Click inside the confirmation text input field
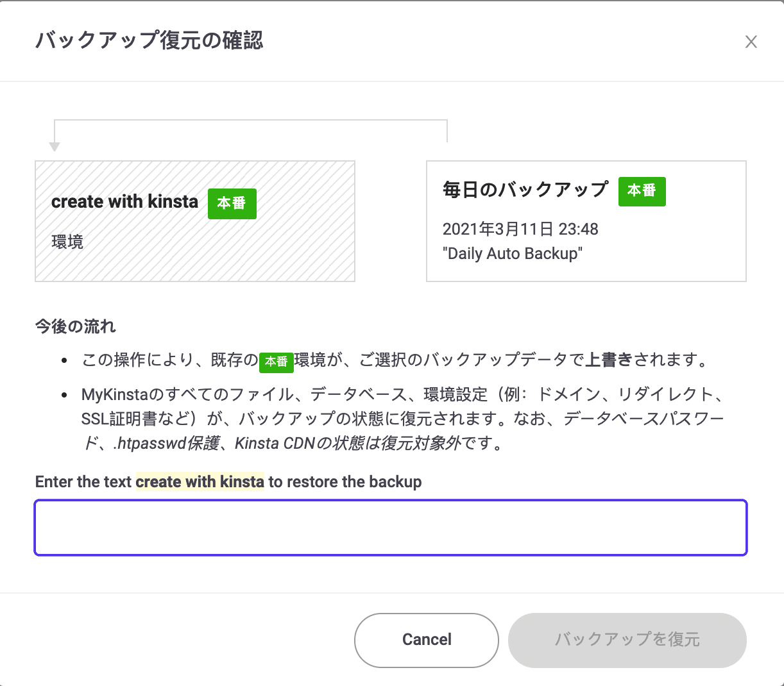 coord(391,527)
